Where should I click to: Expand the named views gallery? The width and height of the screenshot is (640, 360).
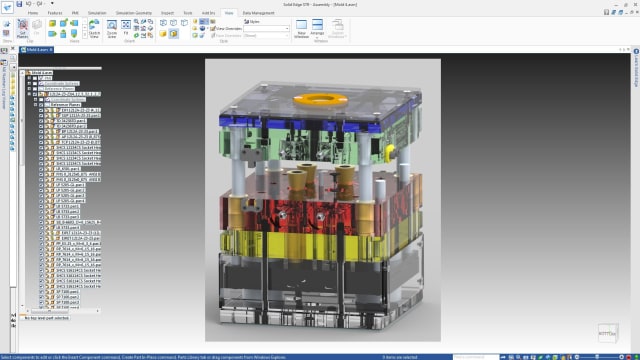[85, 36]
